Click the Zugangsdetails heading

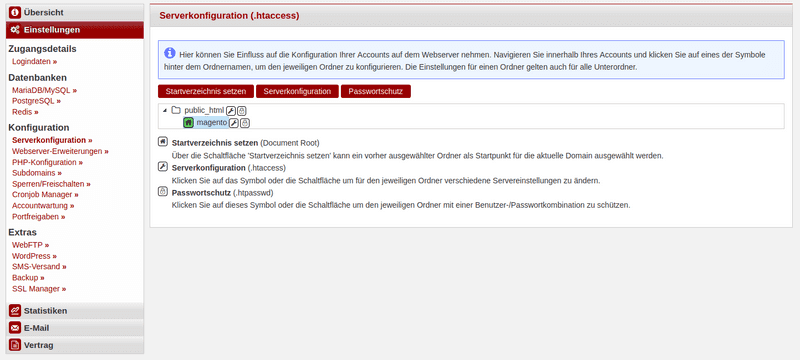tap(42, 49)
